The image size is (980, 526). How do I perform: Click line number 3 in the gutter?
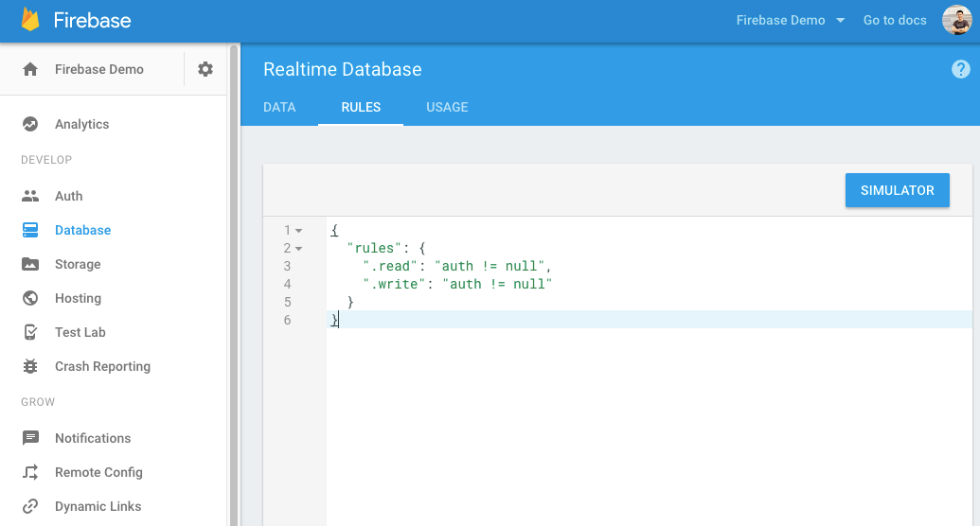click(x=287, y=266)
